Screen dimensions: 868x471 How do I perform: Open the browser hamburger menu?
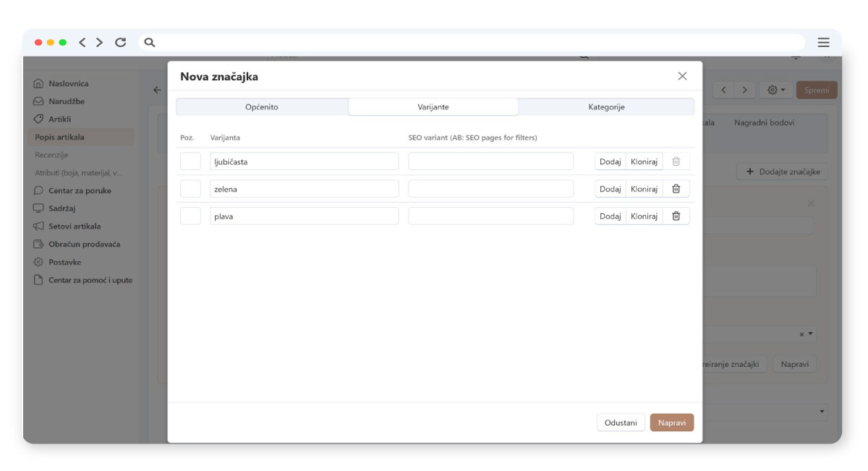[x=823, y=43]
